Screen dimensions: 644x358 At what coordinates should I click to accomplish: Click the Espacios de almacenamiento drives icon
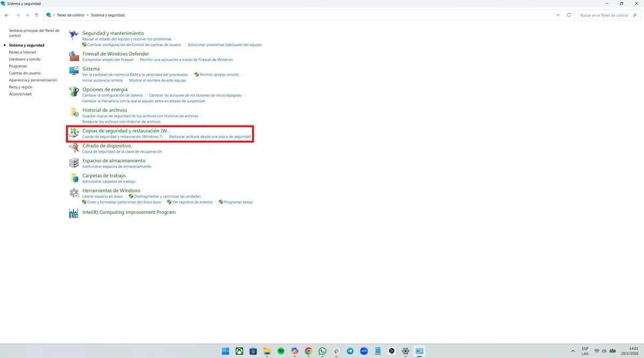coord(74,163)
